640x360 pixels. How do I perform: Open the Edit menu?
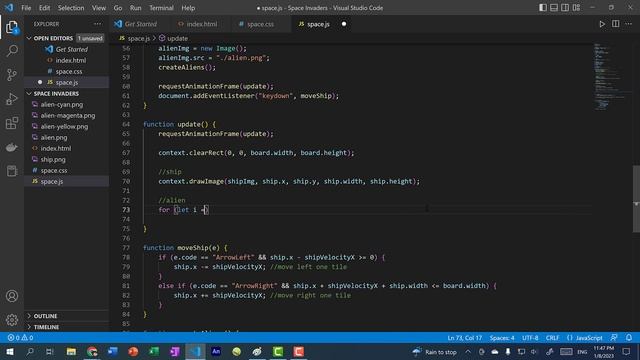click(x=44, y=8)
